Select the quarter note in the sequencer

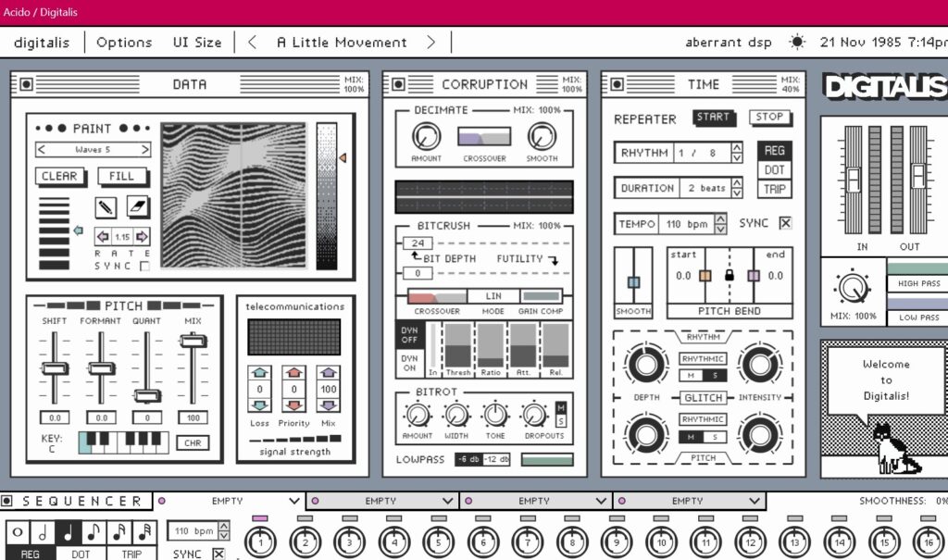click(x=68, y=532)
